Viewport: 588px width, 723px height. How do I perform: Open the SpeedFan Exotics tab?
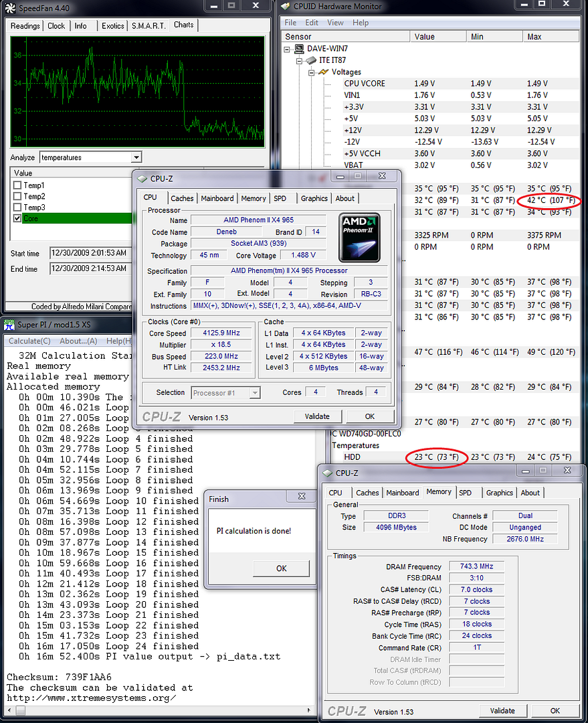[113, 26]
